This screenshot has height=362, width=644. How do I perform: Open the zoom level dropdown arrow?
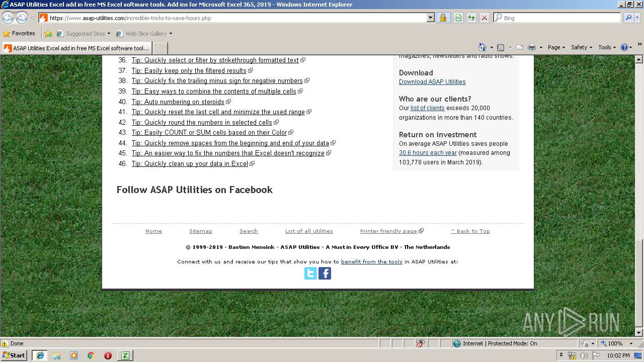click(x=631, y=343)
